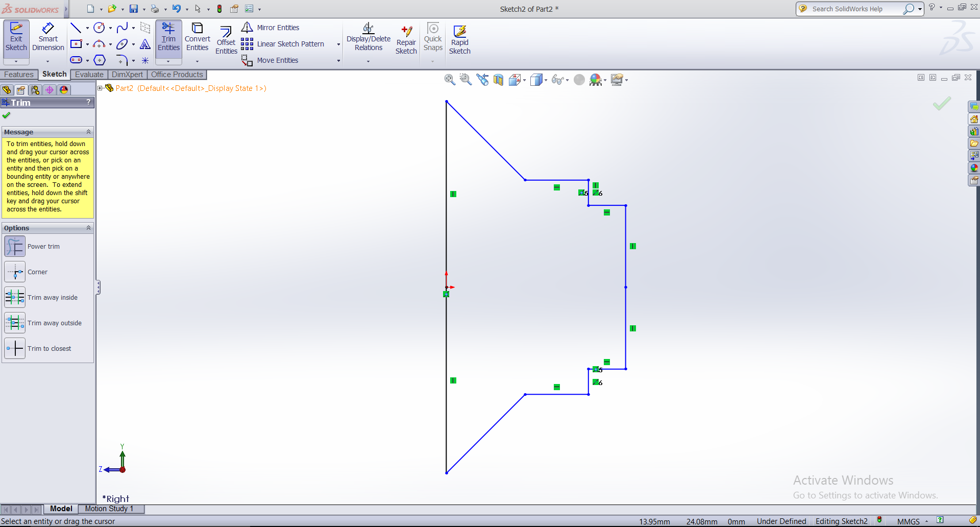Open the PropertyManager tab icon

21,90
